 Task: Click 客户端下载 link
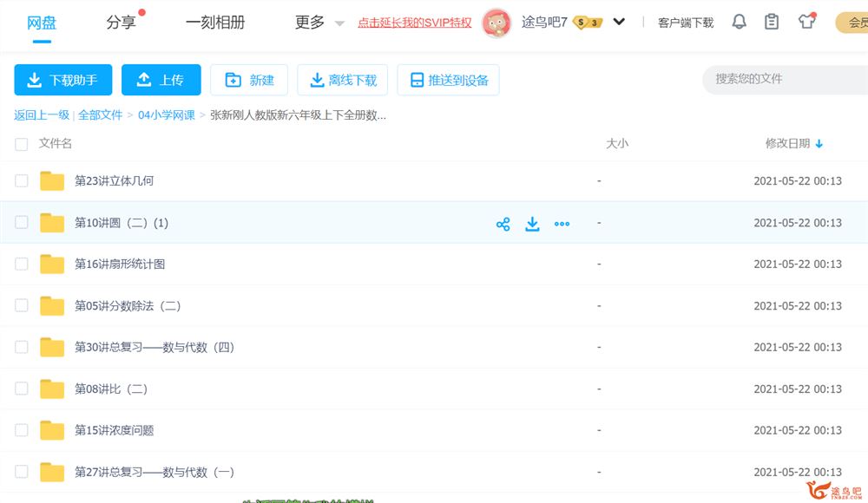coord(686,23)
